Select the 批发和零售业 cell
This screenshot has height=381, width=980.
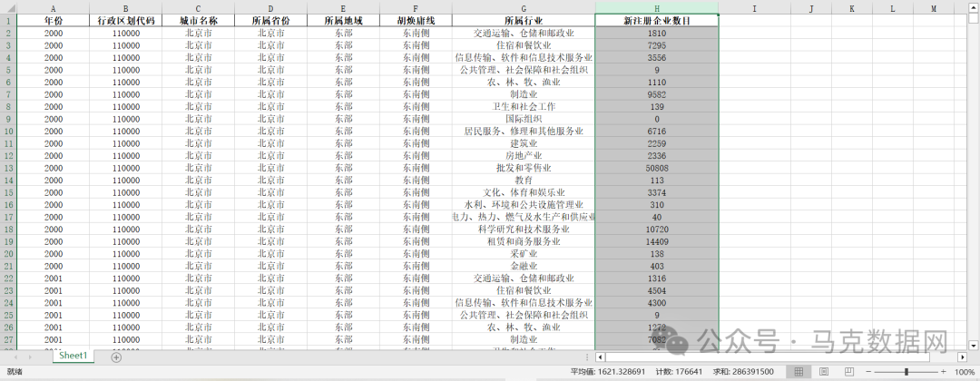[x=524, y=168]
